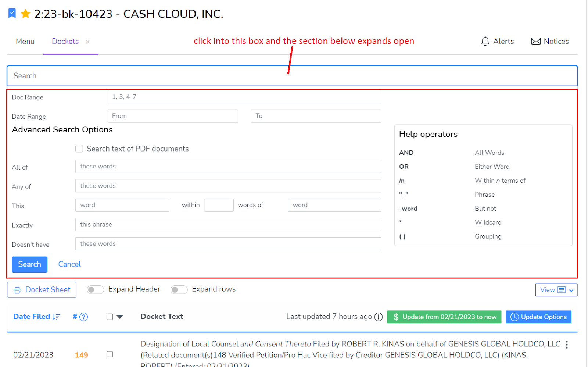Click the Last updated 7 hours ago text
The height and width of the screenshot is (367, 588).
[329, 317]
